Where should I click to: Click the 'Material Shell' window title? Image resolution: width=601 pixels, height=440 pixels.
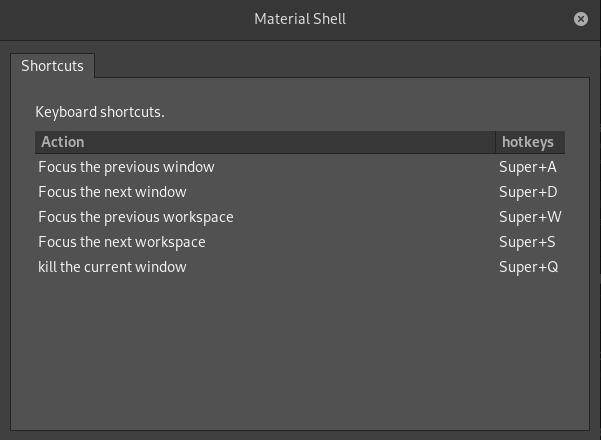[x=300, y=19]
